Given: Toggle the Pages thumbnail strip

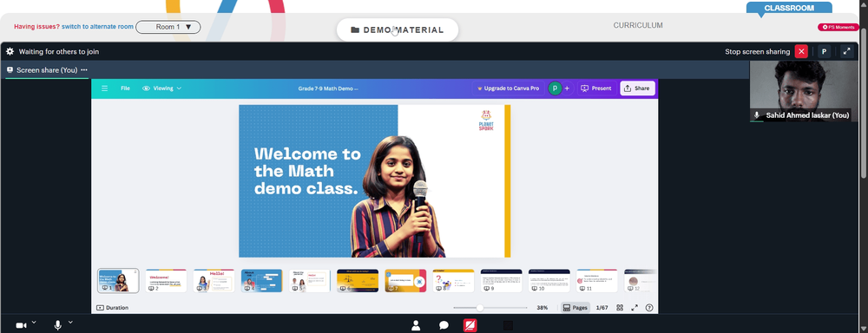Looking at the screenshot, I should (x=575, y=308).
